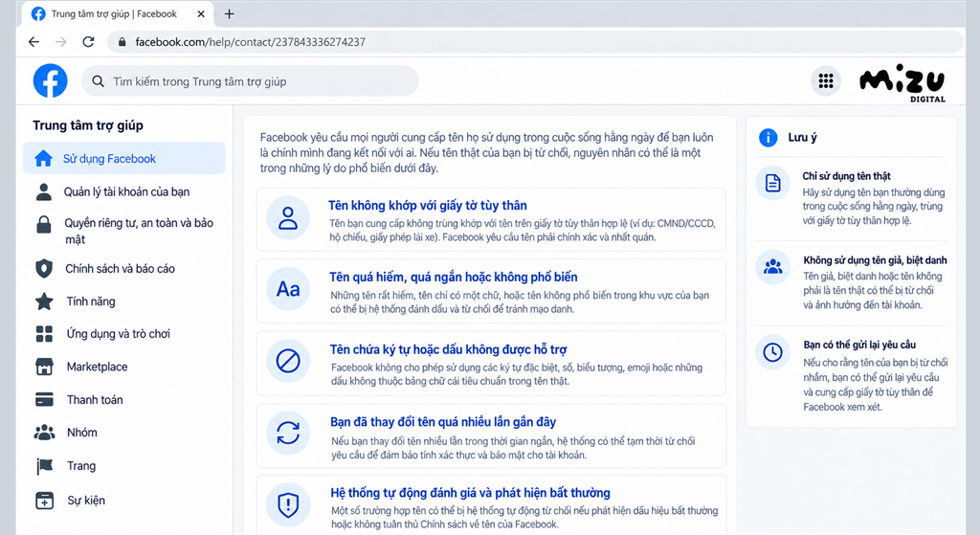The height and width of the screenshot is (535, 980).
Task: Click the card icon for Thanh toán
Action: 44,399
